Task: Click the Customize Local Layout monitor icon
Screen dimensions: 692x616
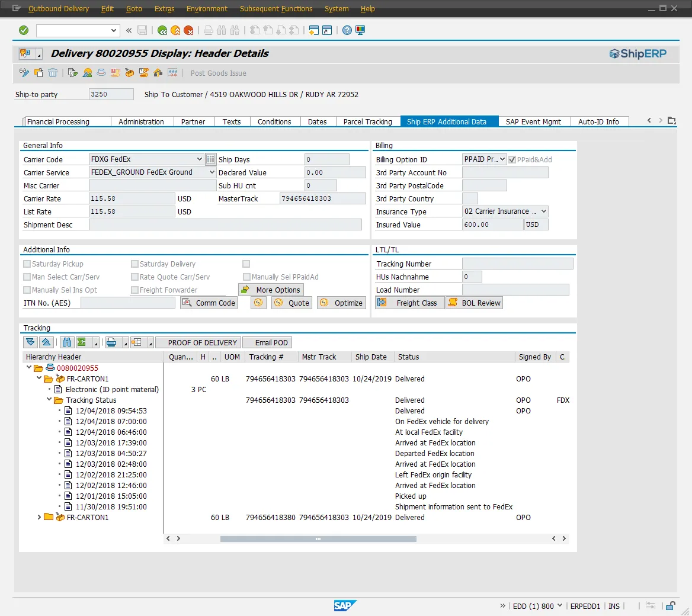Action: [360, 30]
